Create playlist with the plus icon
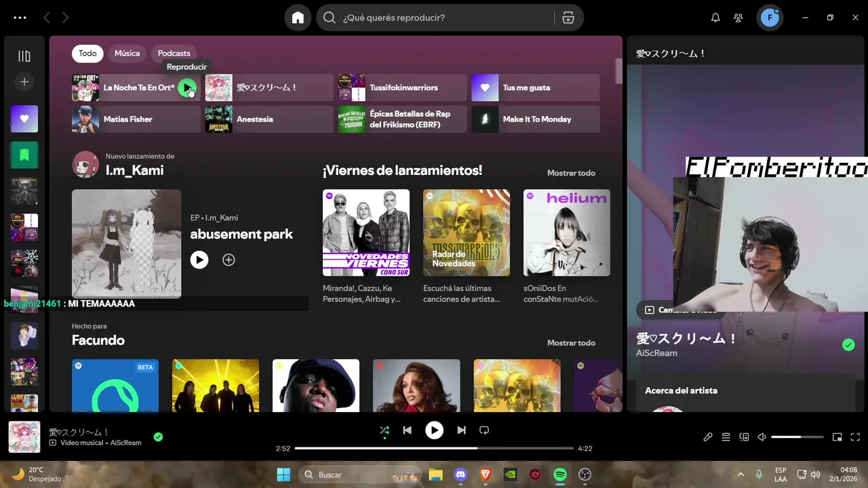 click(24, 82)
